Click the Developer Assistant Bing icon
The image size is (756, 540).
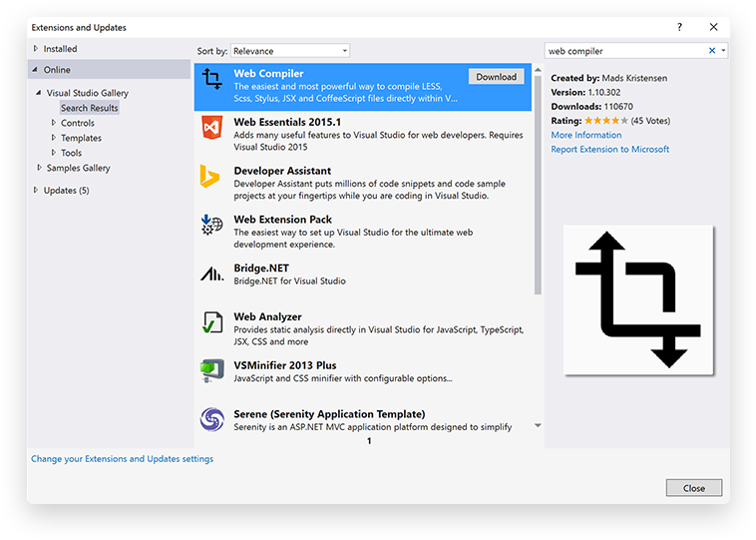209,176
